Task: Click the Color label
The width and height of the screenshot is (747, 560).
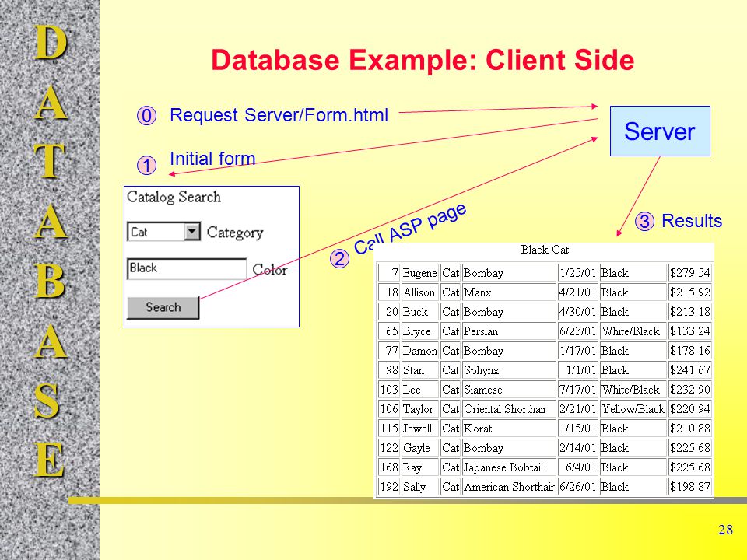Action: coord(270,270)
